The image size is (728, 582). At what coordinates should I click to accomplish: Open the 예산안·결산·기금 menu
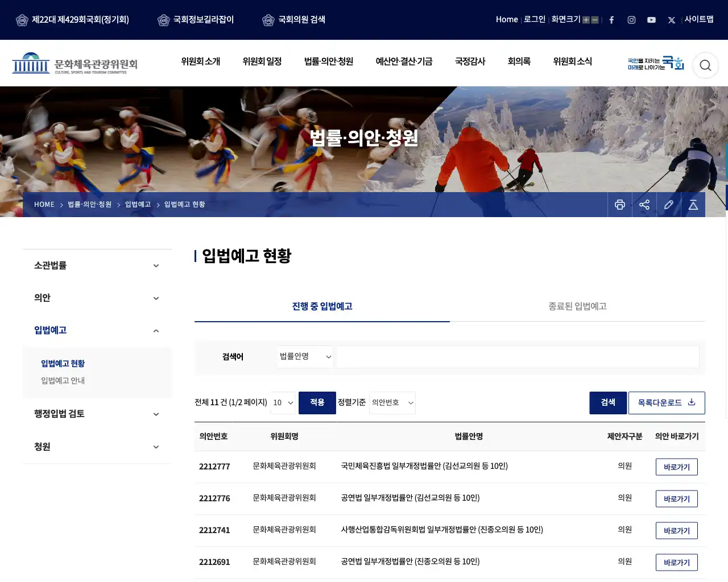click(x=404, y=61)
